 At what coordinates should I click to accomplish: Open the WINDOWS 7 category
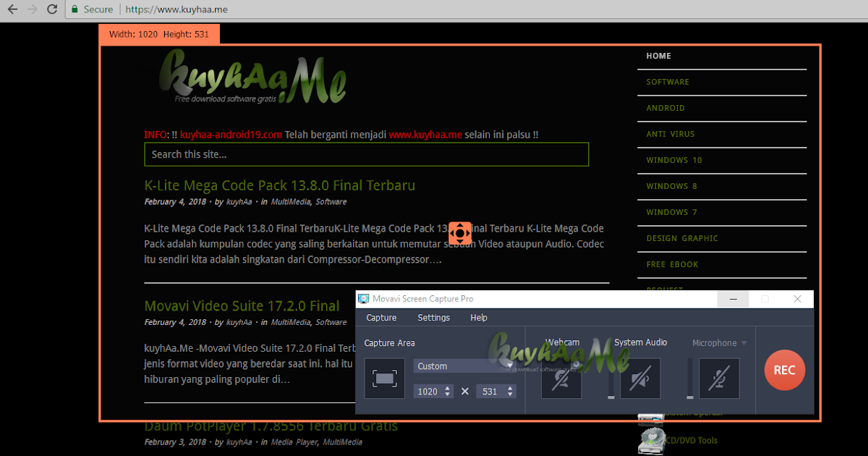point(672,212)
